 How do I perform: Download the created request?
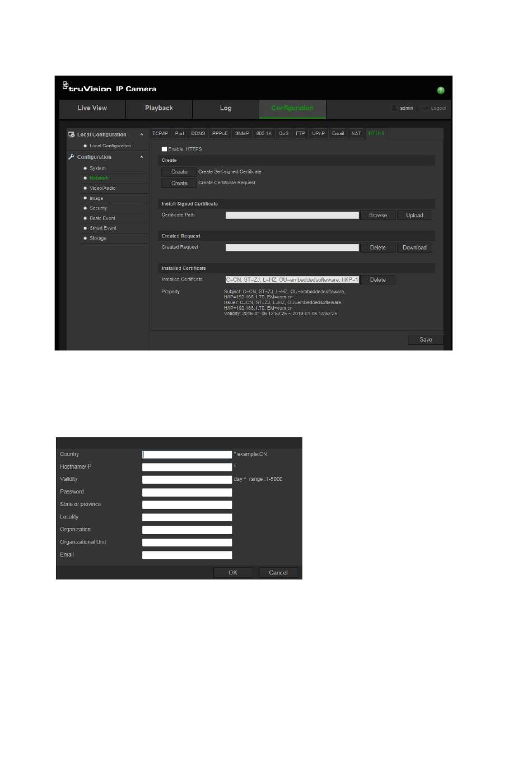click(x=414, y=247)
